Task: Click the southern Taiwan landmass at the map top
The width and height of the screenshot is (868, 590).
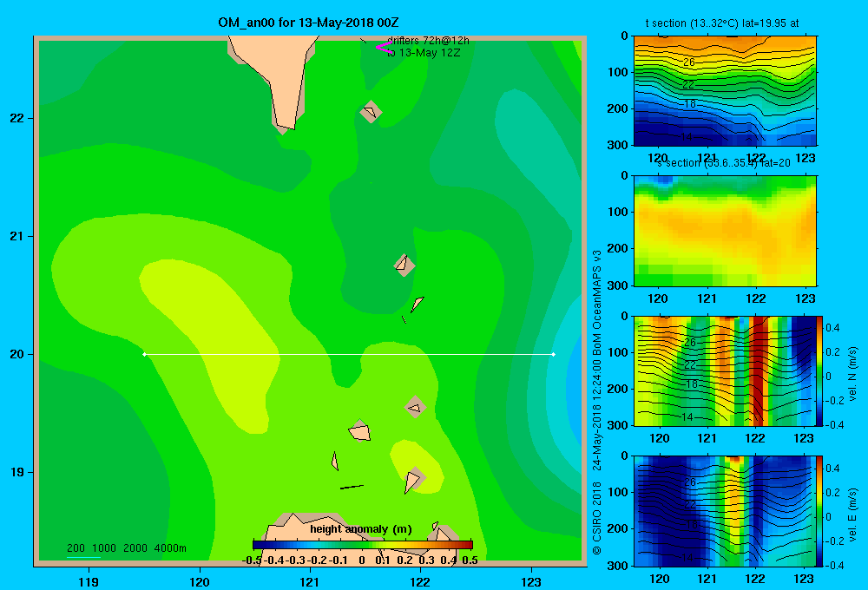Action: 279,72
